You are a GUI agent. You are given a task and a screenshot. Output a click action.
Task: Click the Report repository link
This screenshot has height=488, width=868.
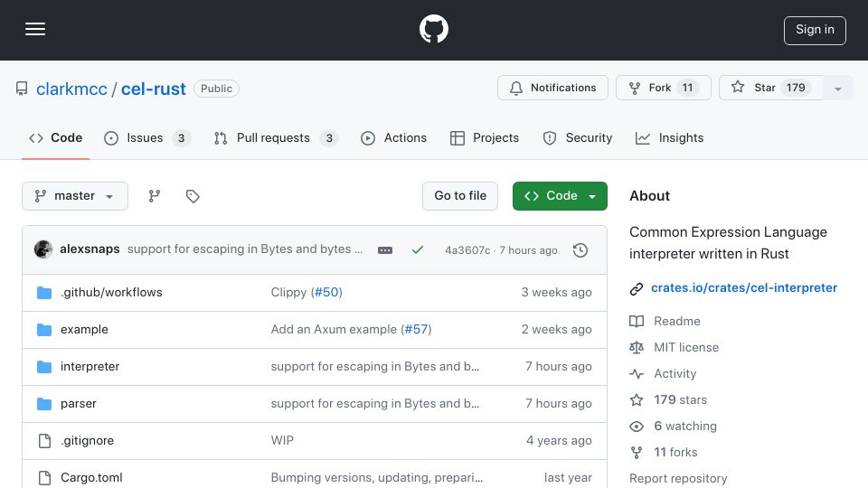(x=678, y=478)
